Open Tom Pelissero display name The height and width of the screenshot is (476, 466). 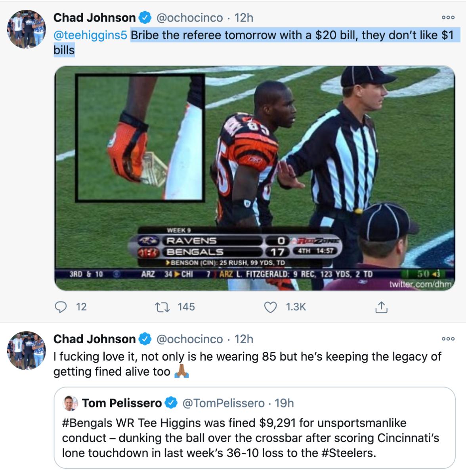(x=122, y=403)
